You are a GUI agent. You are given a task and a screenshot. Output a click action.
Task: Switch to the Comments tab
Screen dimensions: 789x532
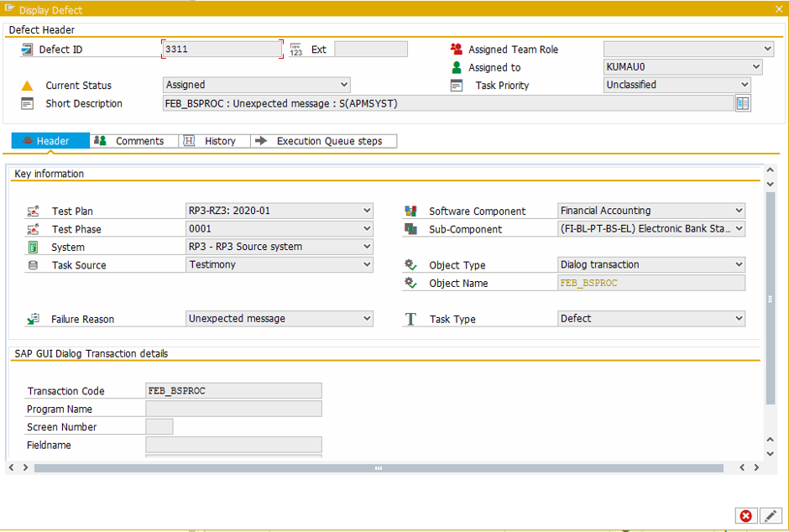click(x=133, y=141)
